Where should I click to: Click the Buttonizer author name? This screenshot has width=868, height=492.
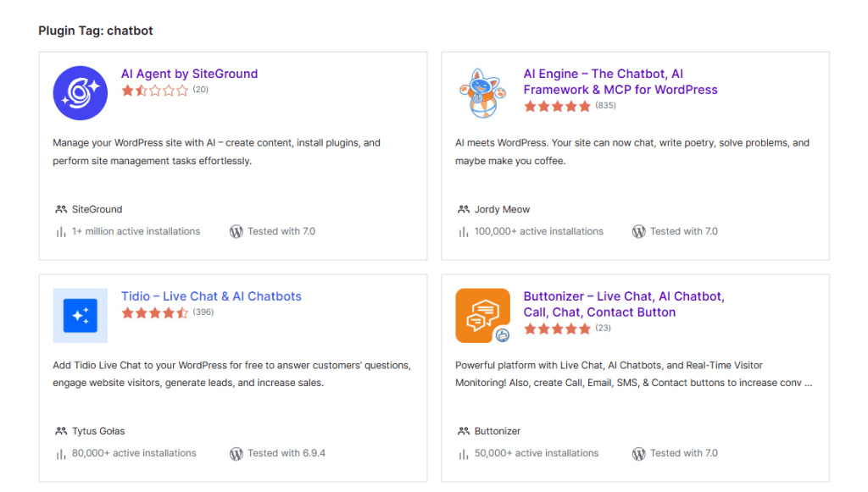[497, 431]
